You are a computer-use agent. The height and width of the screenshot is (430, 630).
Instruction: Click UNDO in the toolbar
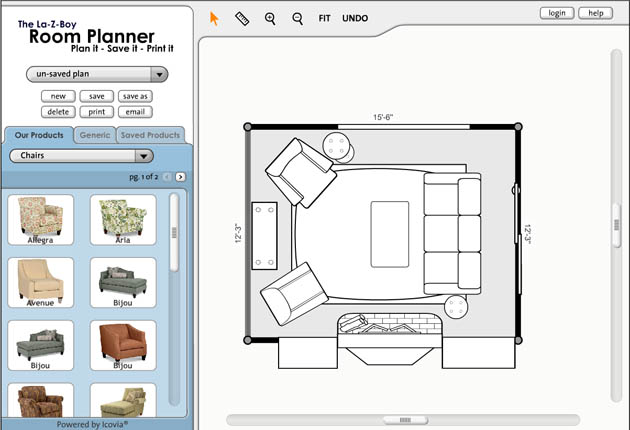355,18
